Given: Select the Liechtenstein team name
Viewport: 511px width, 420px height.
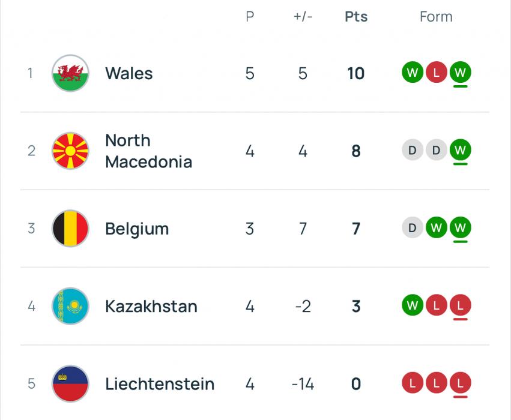Looking at the screenshot, I should pyautogui.click(x=160, y=384).
